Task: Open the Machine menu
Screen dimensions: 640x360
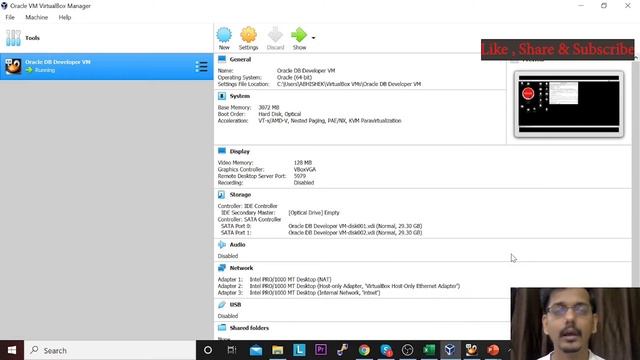Action: 36,17
